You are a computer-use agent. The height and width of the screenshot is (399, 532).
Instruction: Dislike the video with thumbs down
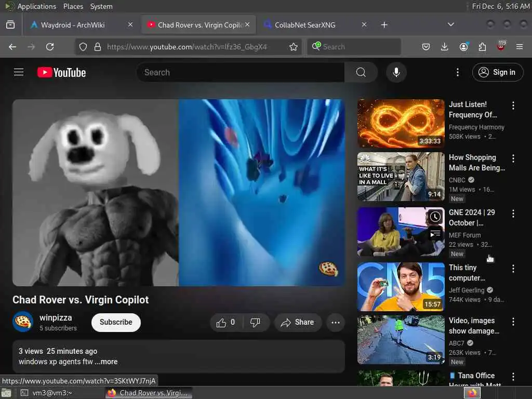tap(256, 322)
